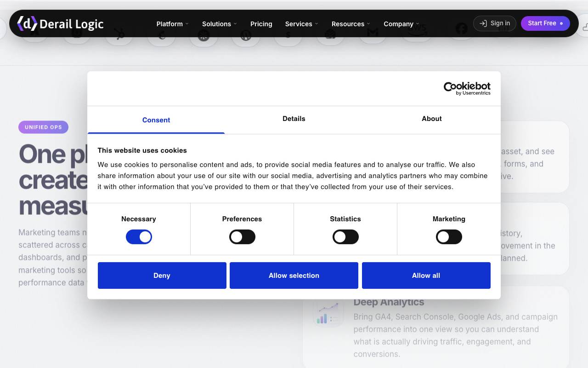
Task: Click the Start Free button
Action: [545, 23]
